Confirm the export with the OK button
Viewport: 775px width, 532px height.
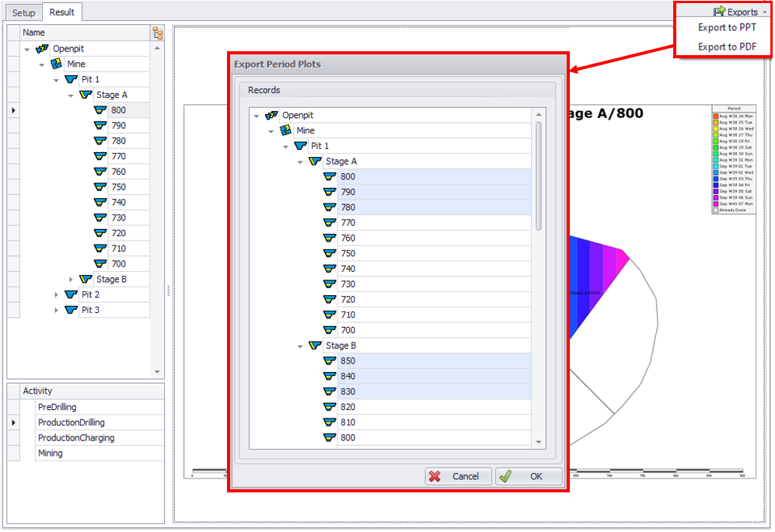529,476
